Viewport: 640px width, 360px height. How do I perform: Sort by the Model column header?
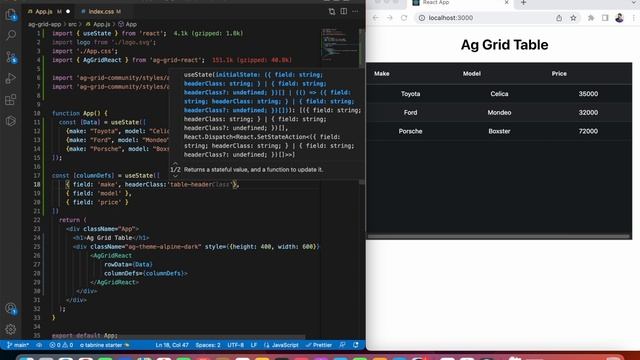coord(471,74)
